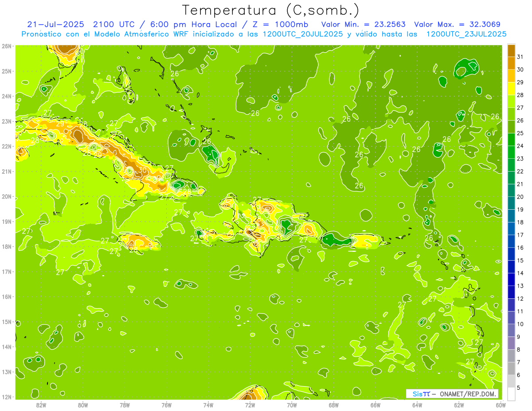Click the "21N" latitude label
The width and height of the screenshot is (532, 411).
click(x=7, y=171)
